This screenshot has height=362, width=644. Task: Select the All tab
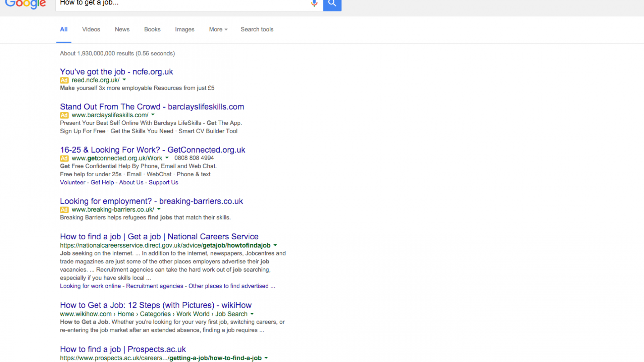[64, 29]
